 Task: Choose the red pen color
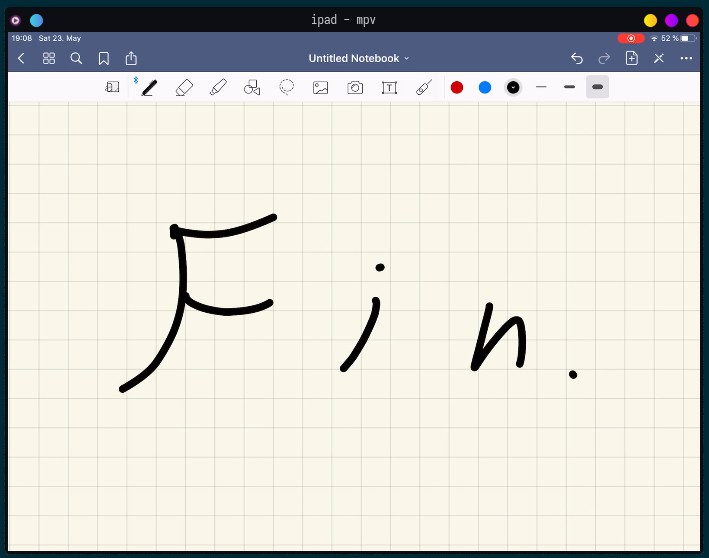click(457, 87)
